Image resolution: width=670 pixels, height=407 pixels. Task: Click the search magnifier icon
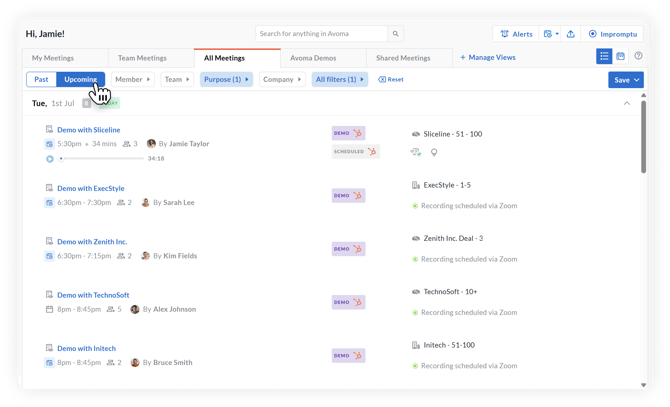(395, 34)
